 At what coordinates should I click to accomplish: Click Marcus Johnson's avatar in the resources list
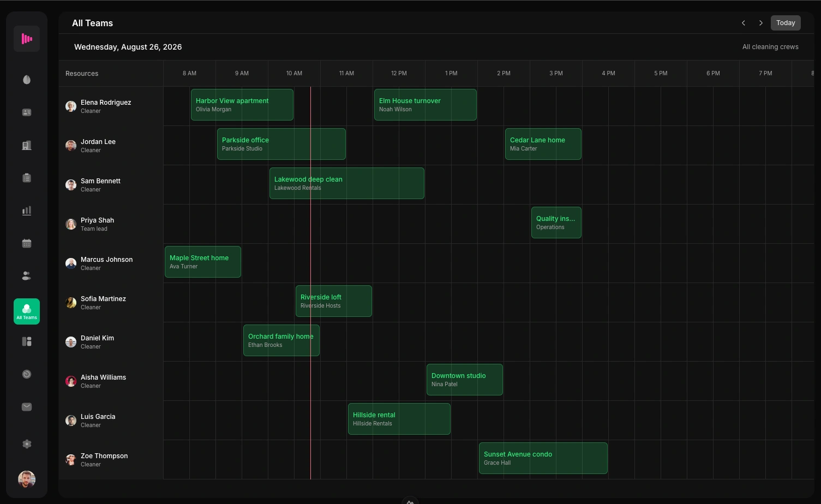coord(71,263)
